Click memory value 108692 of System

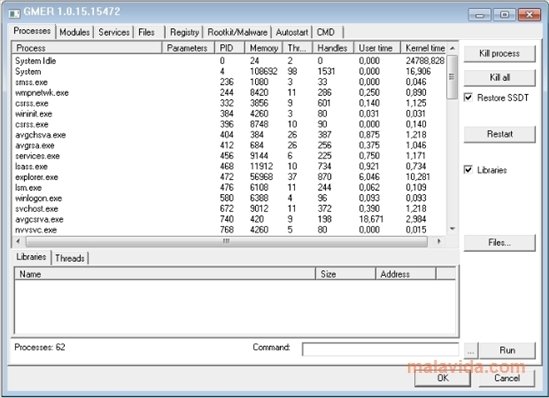[x=264, y=71]
